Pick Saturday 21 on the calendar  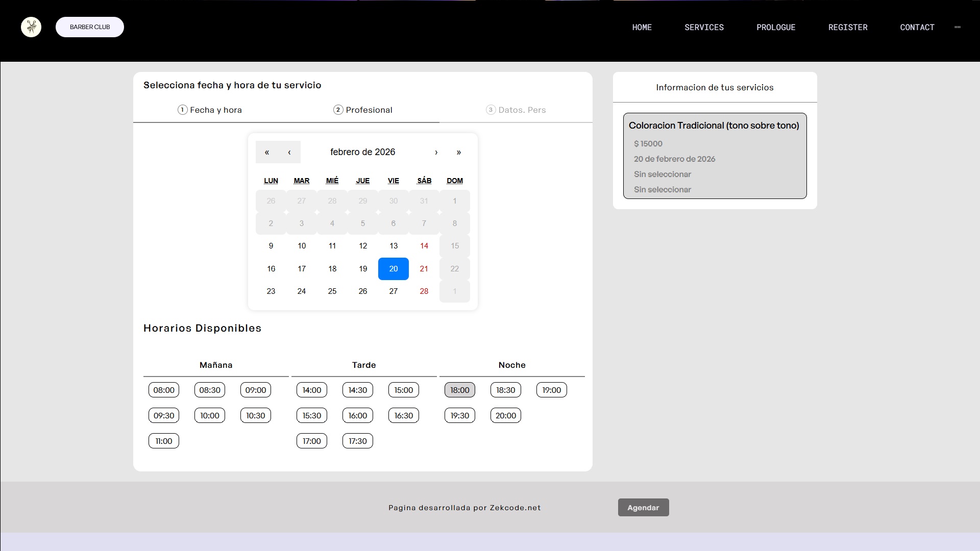tap(424, 268)
